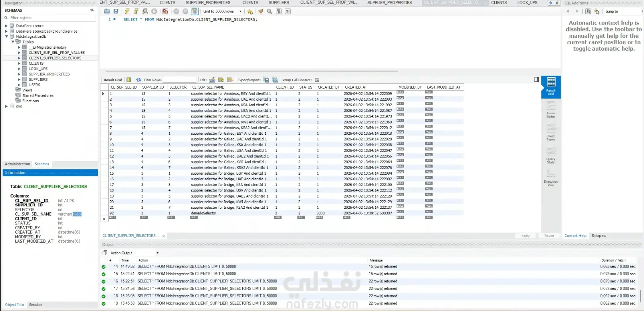Rollback the transaction icon

click(x=185, y=11)
